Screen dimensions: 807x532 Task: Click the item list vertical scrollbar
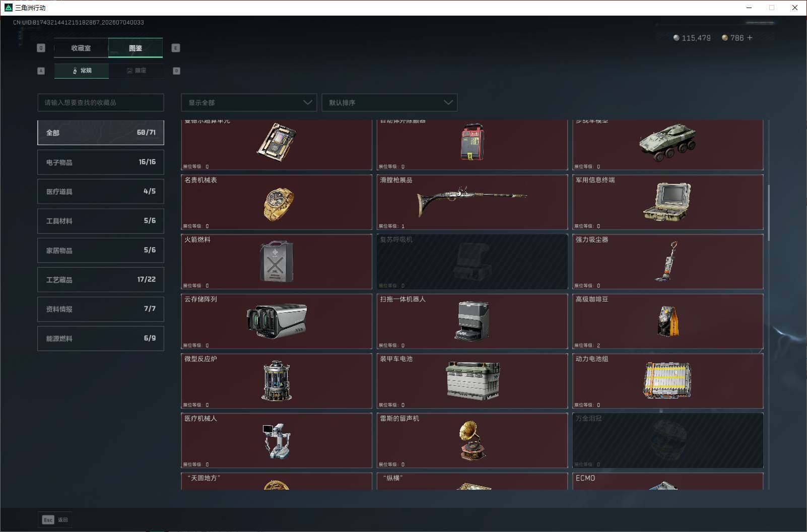point(769,213)
